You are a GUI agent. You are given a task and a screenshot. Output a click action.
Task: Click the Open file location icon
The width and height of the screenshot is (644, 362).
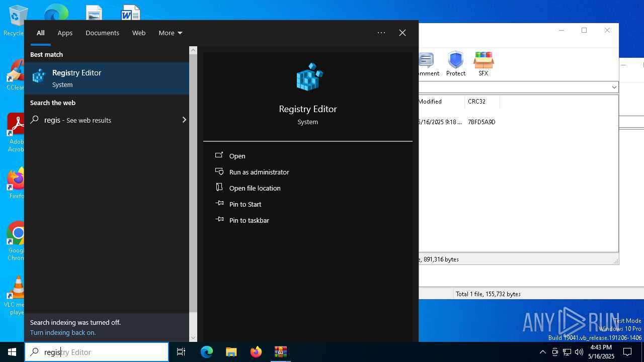[219, 188]
